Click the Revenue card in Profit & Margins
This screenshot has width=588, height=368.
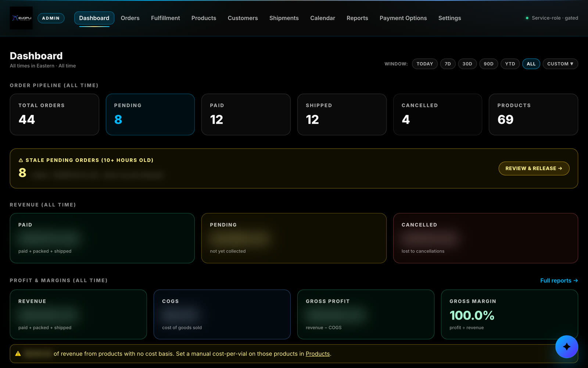click(x=78, y=314)
